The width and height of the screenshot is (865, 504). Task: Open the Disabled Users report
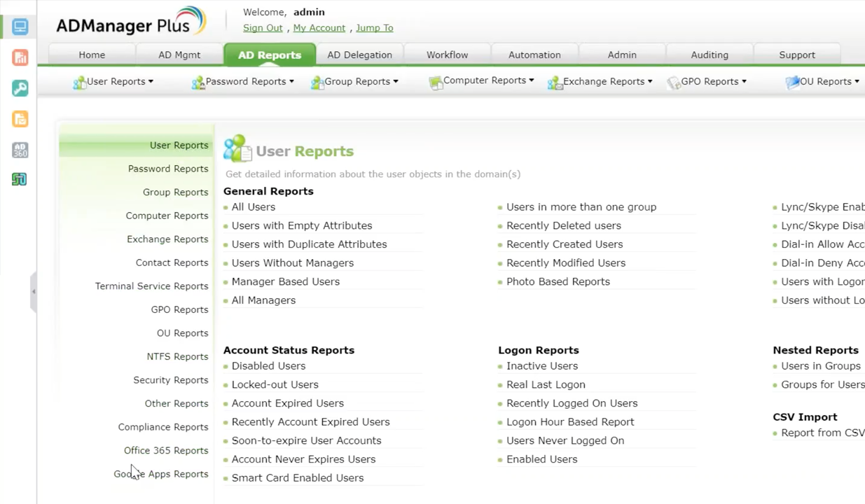coord(268,366)
